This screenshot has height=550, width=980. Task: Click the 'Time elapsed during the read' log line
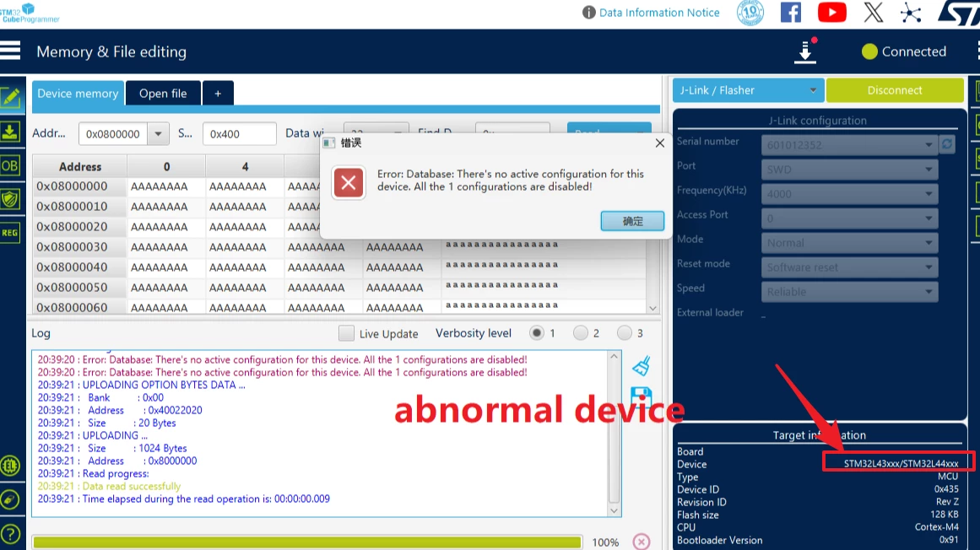tap(184, 499)
